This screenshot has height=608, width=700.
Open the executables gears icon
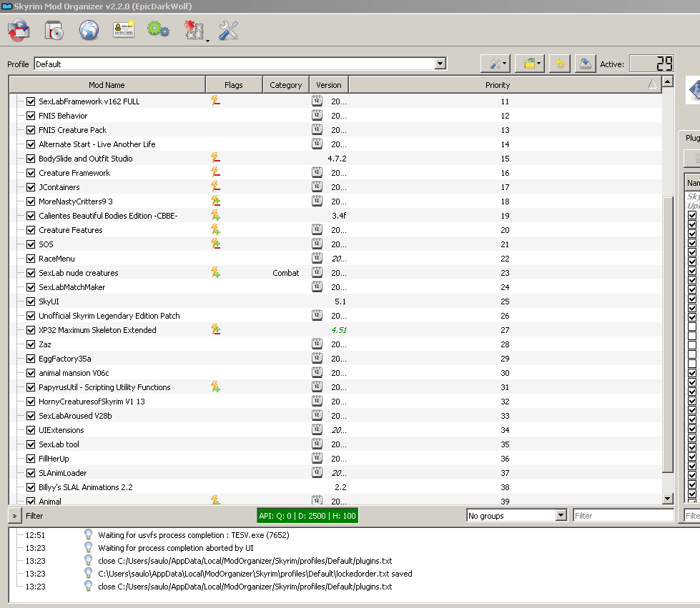(x=158, y=29)
